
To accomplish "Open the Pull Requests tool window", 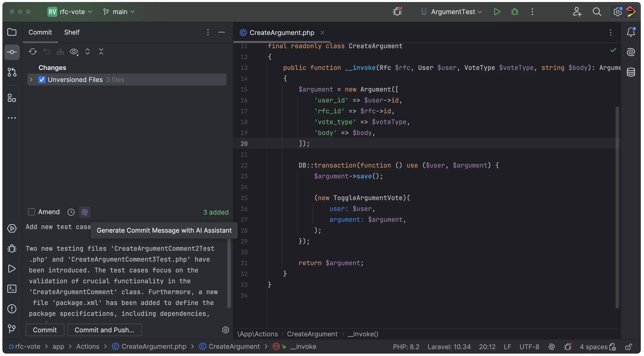I will point(11,72).
